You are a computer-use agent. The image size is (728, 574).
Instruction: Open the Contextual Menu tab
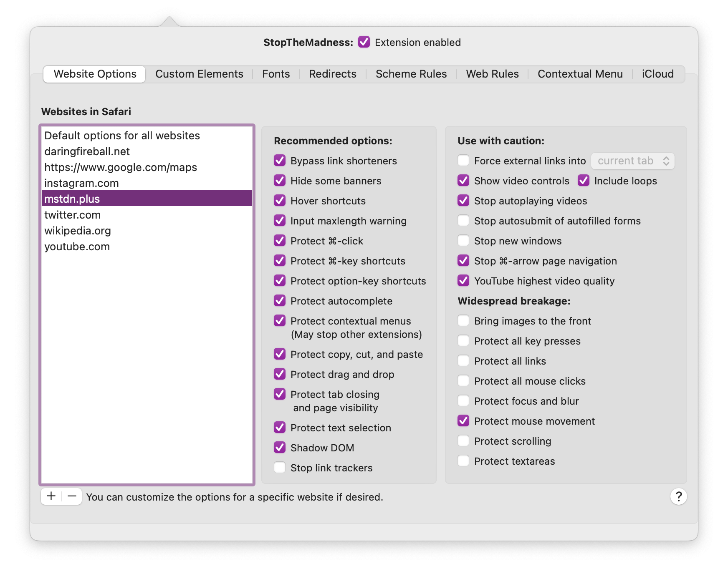pos(580,74)
